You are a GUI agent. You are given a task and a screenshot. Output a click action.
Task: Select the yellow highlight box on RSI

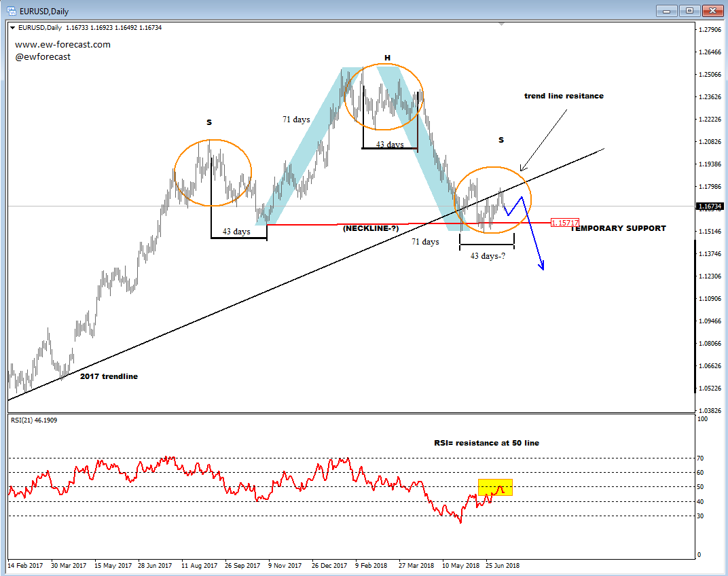[x=495, y=487]
